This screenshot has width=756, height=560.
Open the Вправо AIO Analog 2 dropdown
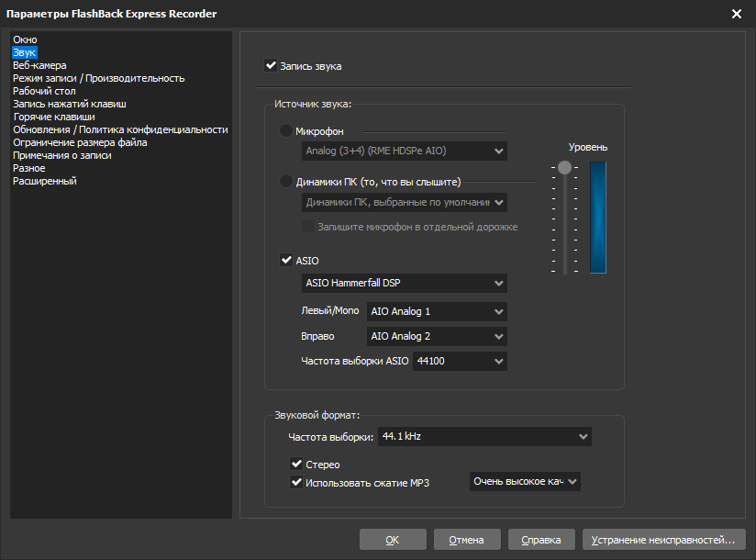[437, 336]
